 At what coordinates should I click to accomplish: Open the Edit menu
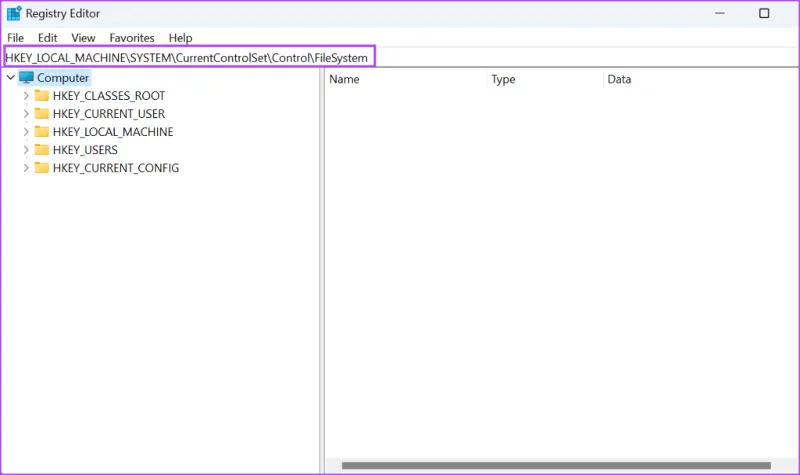(47, 38)
